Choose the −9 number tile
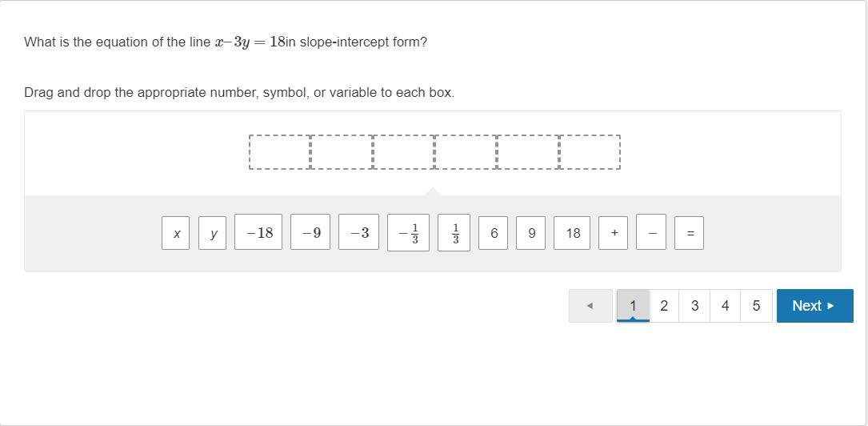This screenshot has width=868, height=426. tap(310, 233)
